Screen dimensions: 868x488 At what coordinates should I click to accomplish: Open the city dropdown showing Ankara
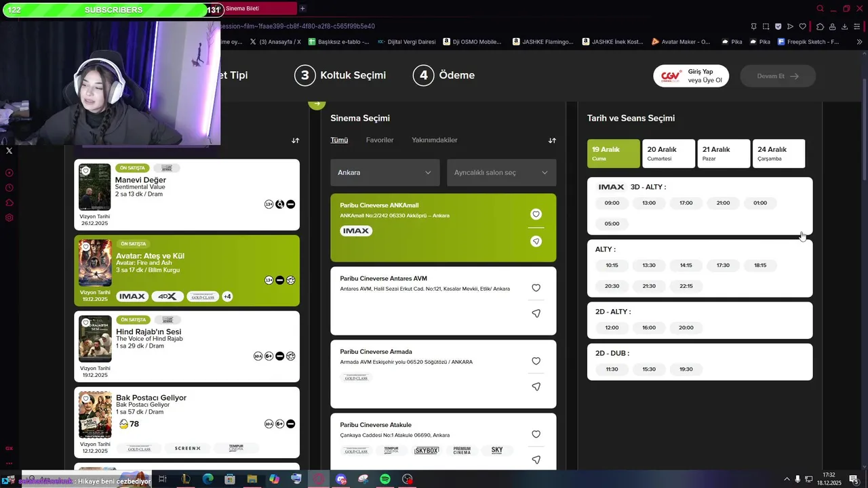[384, 173]
